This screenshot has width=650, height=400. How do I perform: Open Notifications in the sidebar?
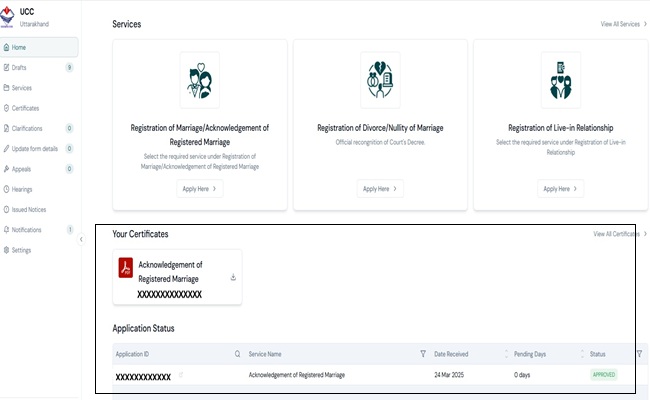coord(29,229)
